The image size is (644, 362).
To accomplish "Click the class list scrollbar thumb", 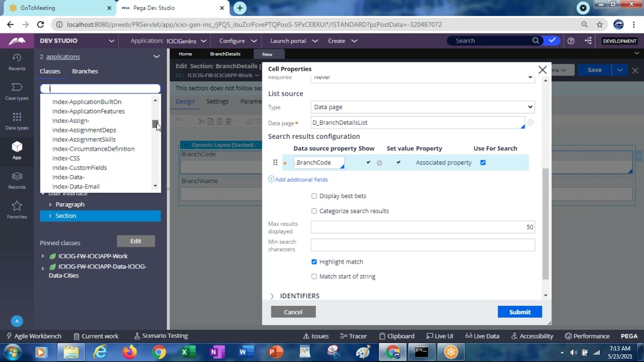I will [155, 124].
